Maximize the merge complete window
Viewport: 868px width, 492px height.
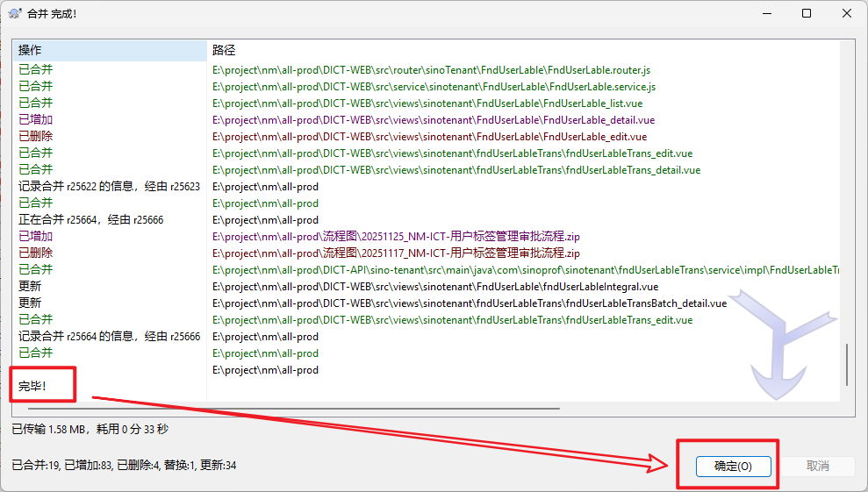click(807, 13)
